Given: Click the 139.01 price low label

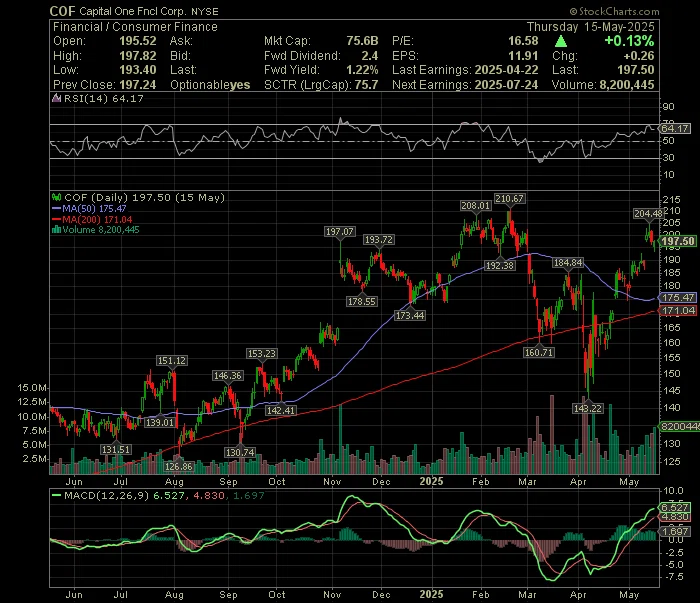Looking at the screenshot, I should coord(160,422).
